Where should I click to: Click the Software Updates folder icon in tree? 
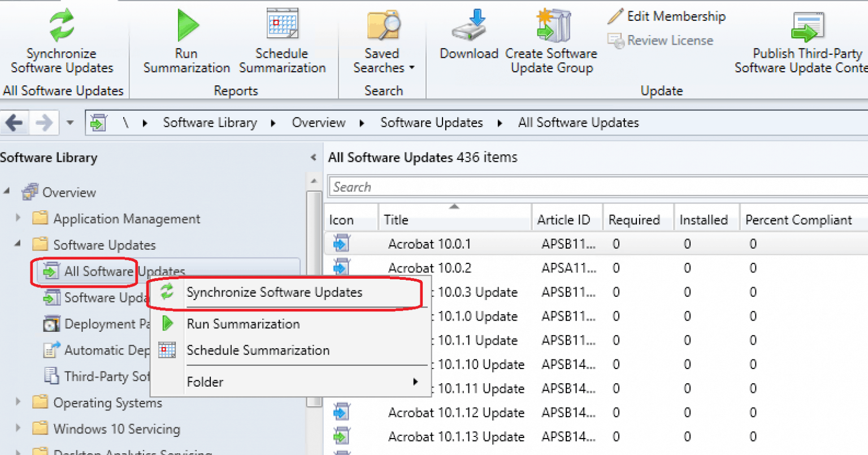click(40, 244)
